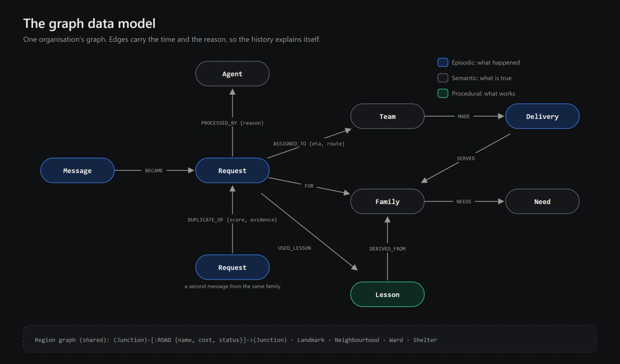Select the Delivery node
620x364 pixels.
coord(542,116)
